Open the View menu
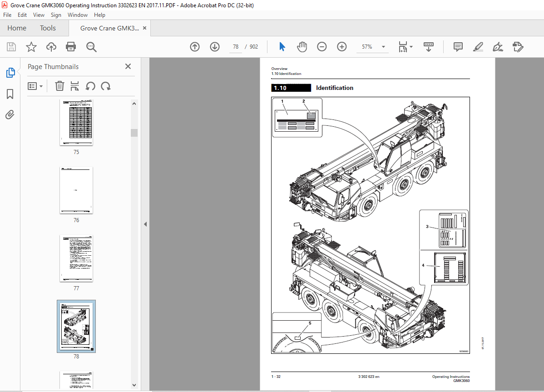 click(x=39, y=15)
